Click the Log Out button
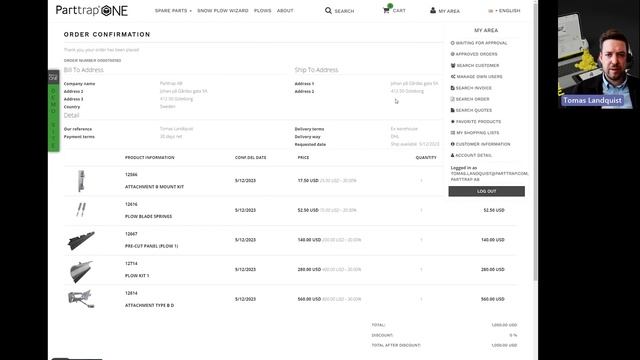 click(487, 191)
